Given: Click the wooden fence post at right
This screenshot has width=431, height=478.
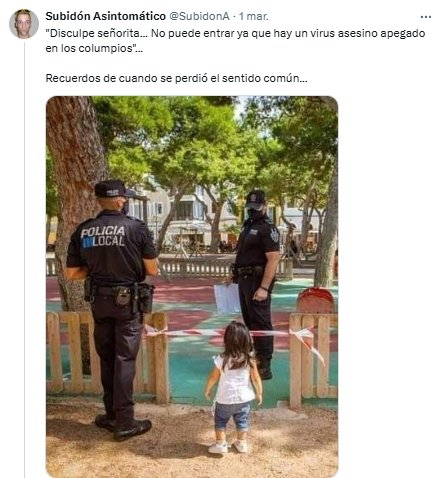Looking at the screenshot, I should 295,361.
